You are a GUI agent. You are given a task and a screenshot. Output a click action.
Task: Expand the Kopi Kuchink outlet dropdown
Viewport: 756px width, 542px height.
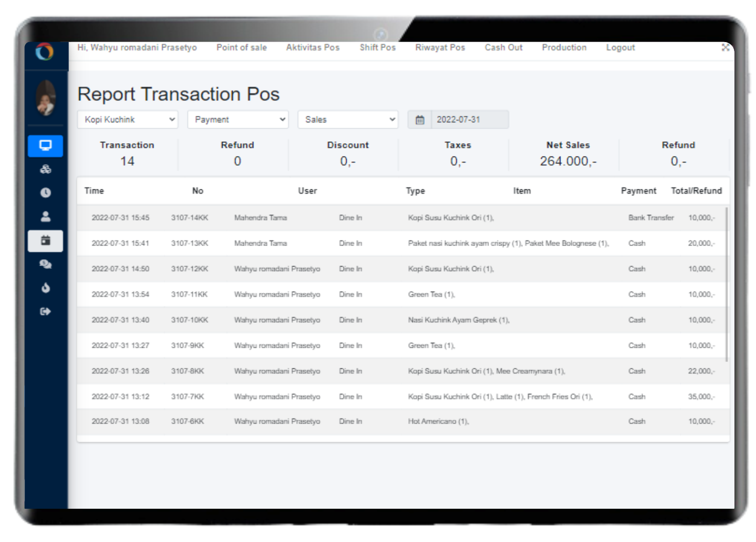coord(128,120)
